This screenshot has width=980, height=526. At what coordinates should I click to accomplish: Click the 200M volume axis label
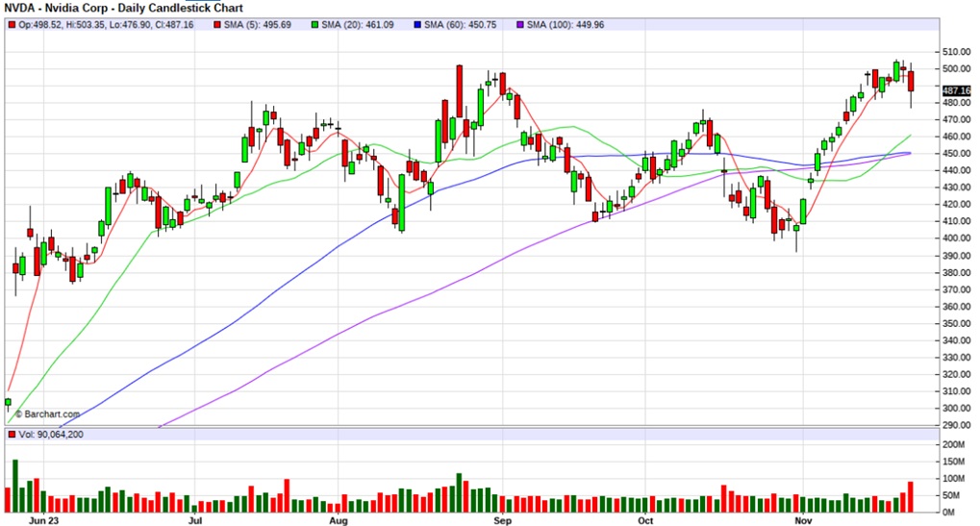click(x=954, y=445)
